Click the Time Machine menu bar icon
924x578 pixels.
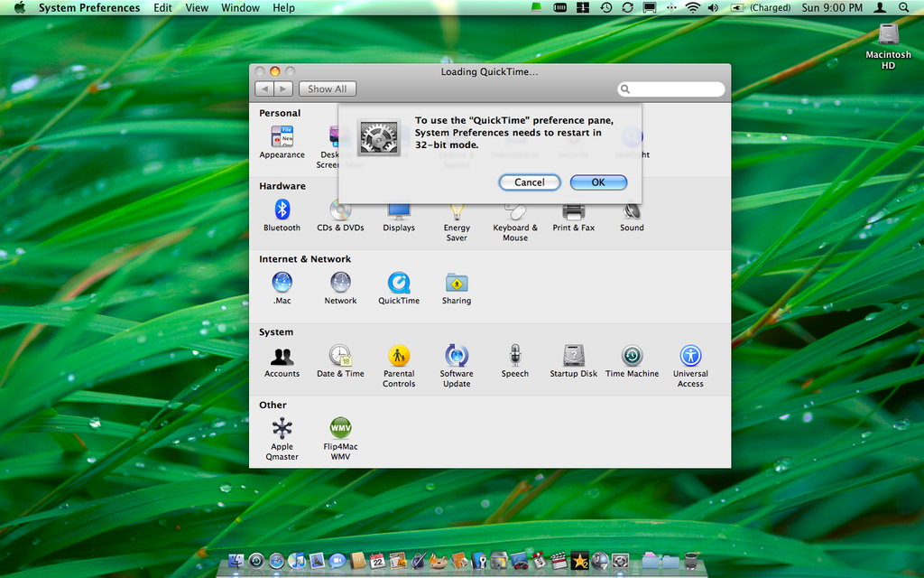pyautogui.click(x=605, y=7)
